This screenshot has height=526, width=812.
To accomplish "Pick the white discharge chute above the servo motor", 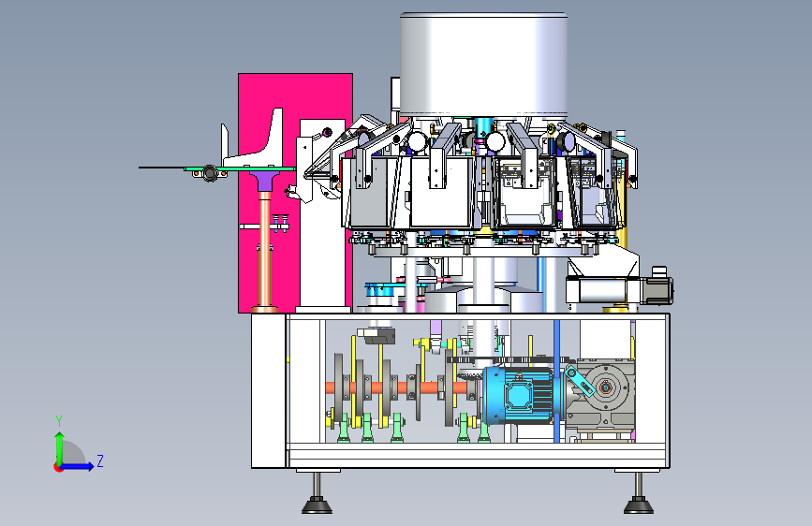I will (603, 261).
